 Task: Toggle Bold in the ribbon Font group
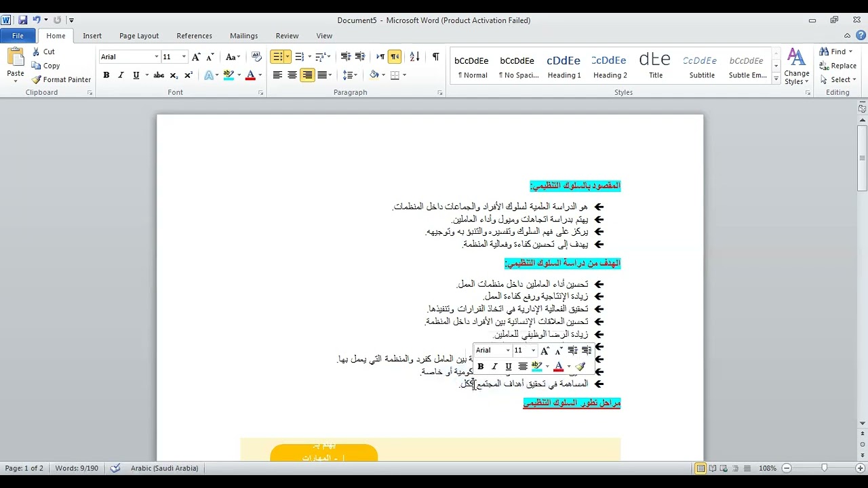tap(106, 75)
